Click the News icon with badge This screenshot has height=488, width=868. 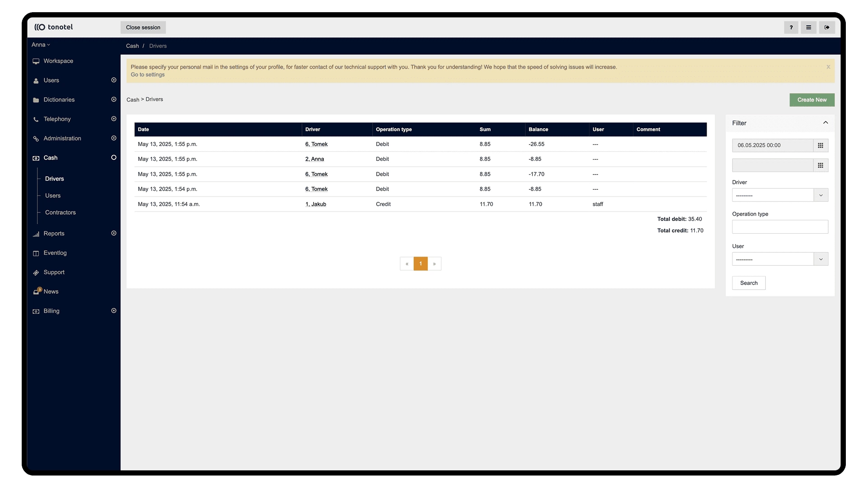[x=37, y=292]
